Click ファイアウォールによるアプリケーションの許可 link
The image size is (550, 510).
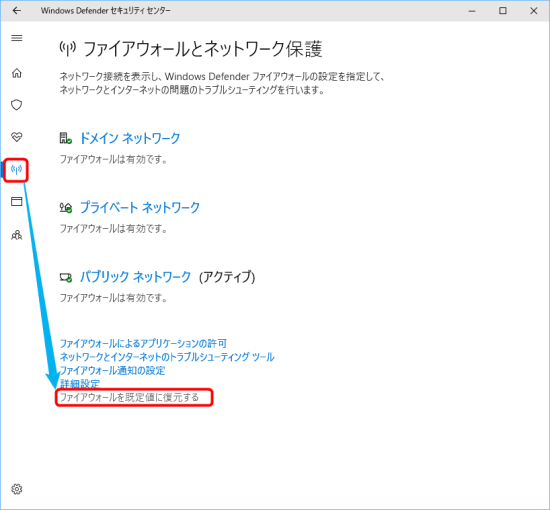point(143,343)
